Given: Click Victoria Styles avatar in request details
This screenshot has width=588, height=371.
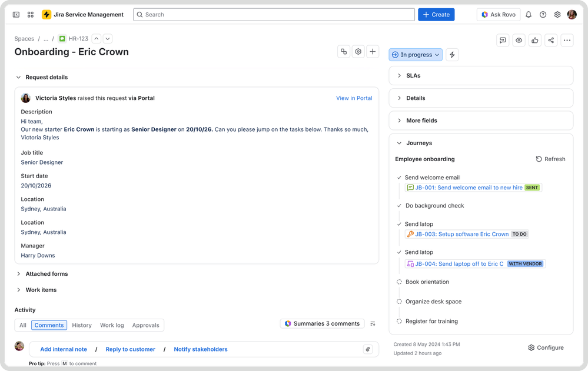Looking at the screenshot, I should pyautogui.click(x=26, y=98).
